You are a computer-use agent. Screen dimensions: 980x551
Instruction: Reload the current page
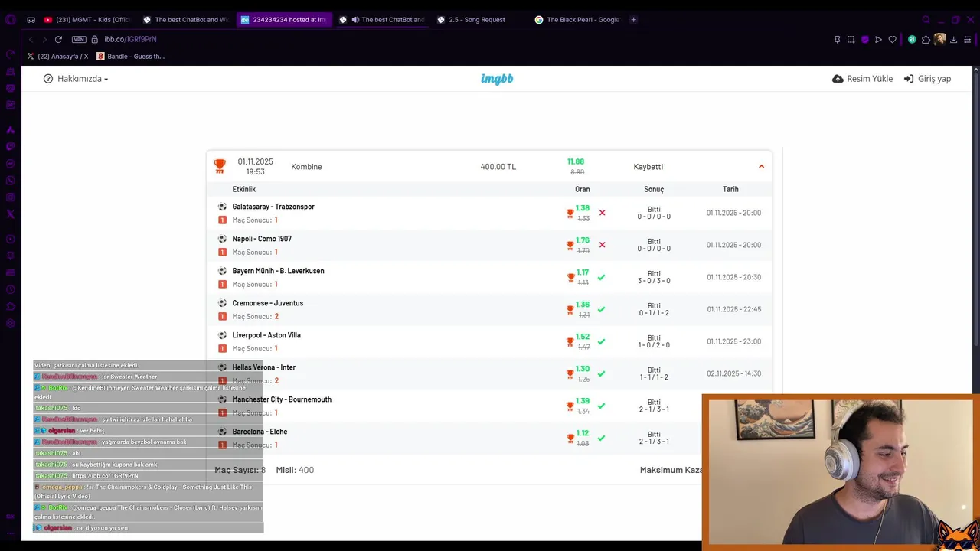pyautogui.click(x=58, y=39)
